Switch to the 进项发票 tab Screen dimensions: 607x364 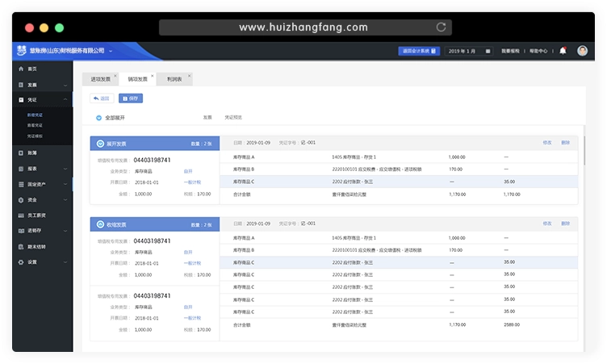[x=100, y=79]
